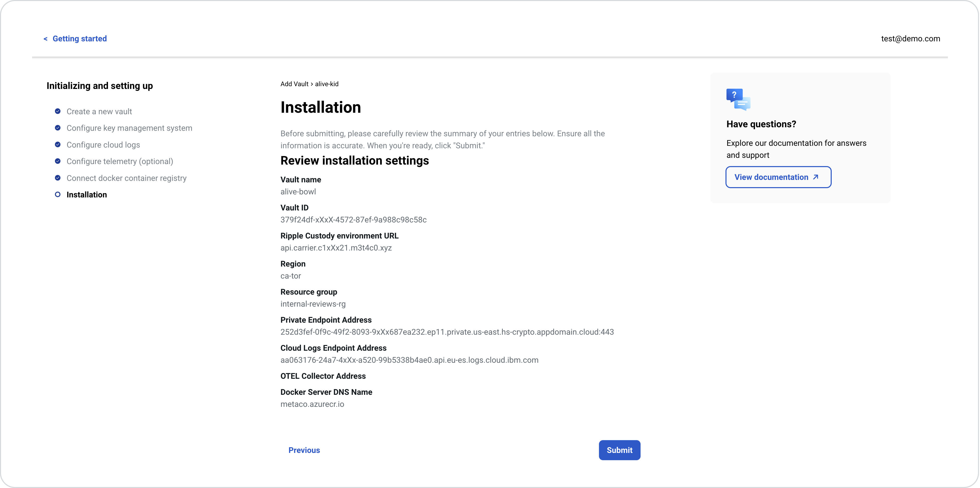Click the completed icon for Configure cloud logs
980x488 pixels.
57,145
